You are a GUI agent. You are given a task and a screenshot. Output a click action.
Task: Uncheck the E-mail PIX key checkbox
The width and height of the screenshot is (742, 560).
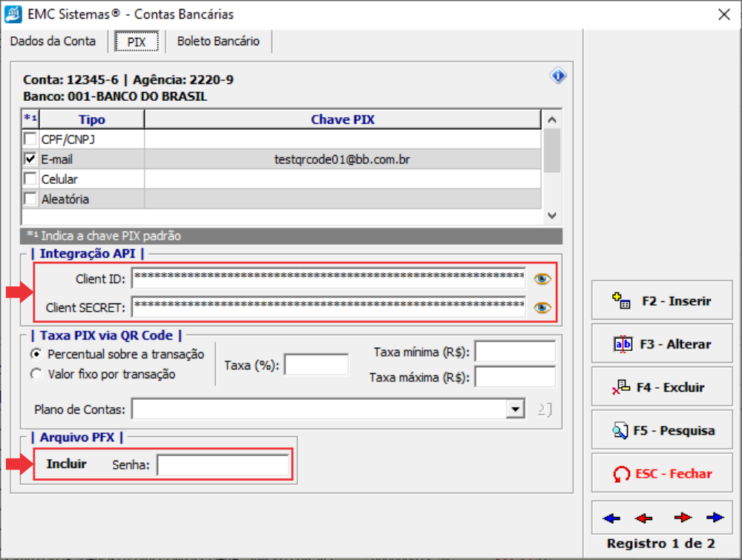30,159
